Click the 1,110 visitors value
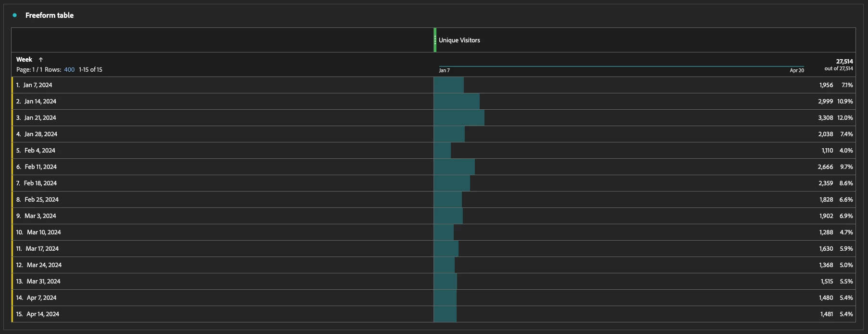Screen dimensions: 868x334 point(827,151)
